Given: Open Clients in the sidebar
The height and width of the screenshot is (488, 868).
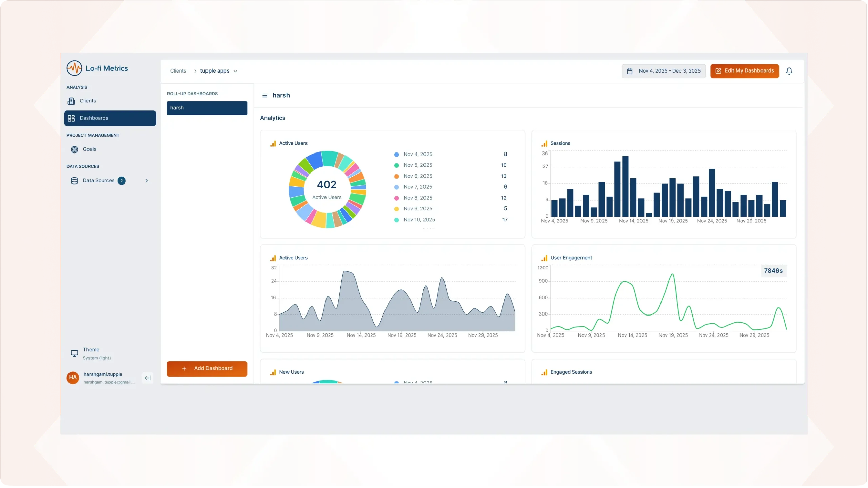Looking at the screenshot, I should [x=88, y=101].
